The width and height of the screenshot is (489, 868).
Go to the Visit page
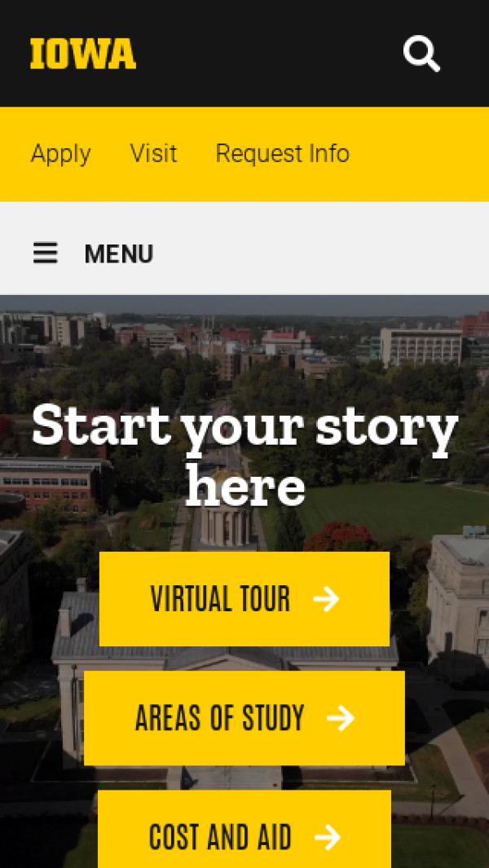(x=153, y=152)
